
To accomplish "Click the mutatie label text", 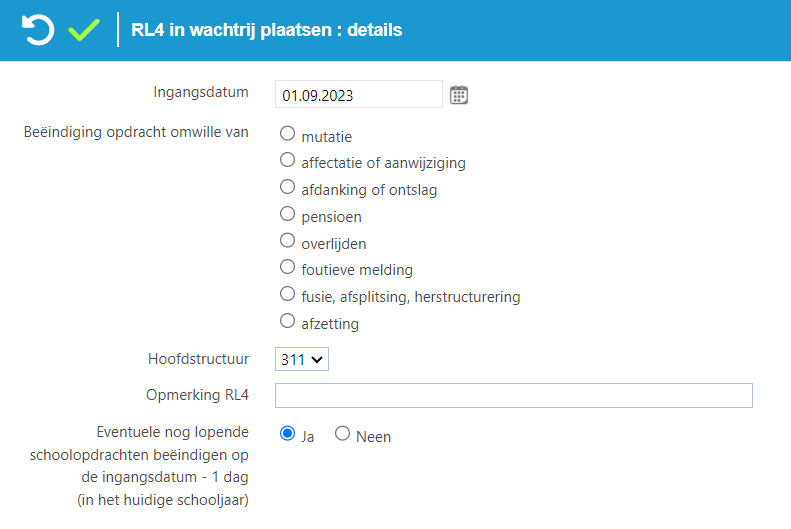I will pyautogui.click(x=326, y=137).
